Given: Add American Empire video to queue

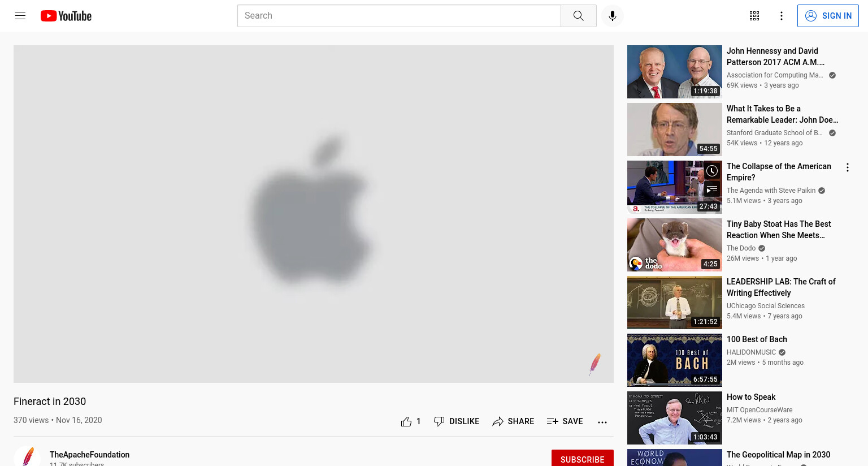Looking at the screenshot, I should click(x=712, y=189).
